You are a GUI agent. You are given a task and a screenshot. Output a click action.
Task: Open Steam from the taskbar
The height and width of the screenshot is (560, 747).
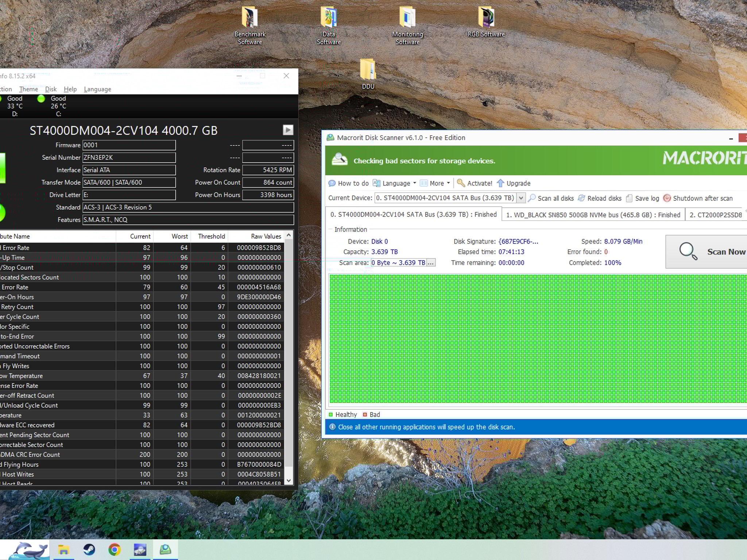point(89,549)
